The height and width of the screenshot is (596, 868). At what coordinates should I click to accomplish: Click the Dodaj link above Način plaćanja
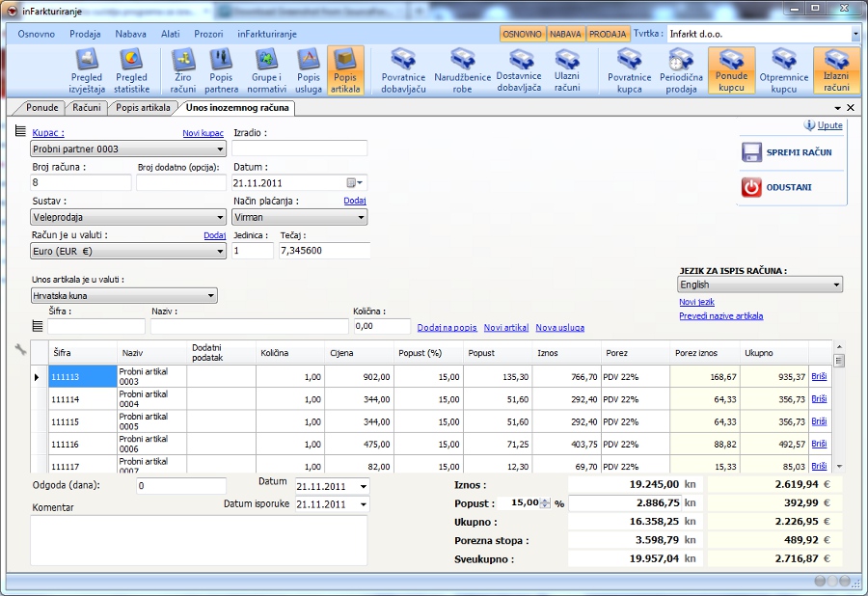tap(355, 201)
